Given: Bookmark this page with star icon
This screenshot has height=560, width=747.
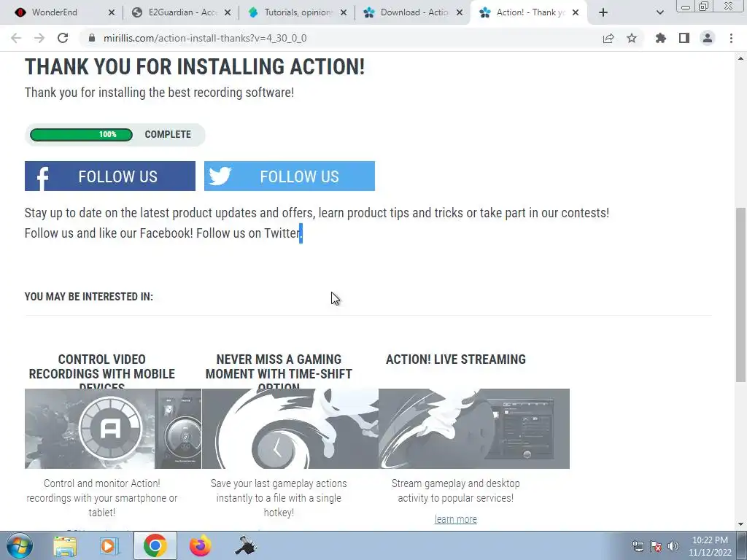Looking at the screenshot, I should click(632, 38).
